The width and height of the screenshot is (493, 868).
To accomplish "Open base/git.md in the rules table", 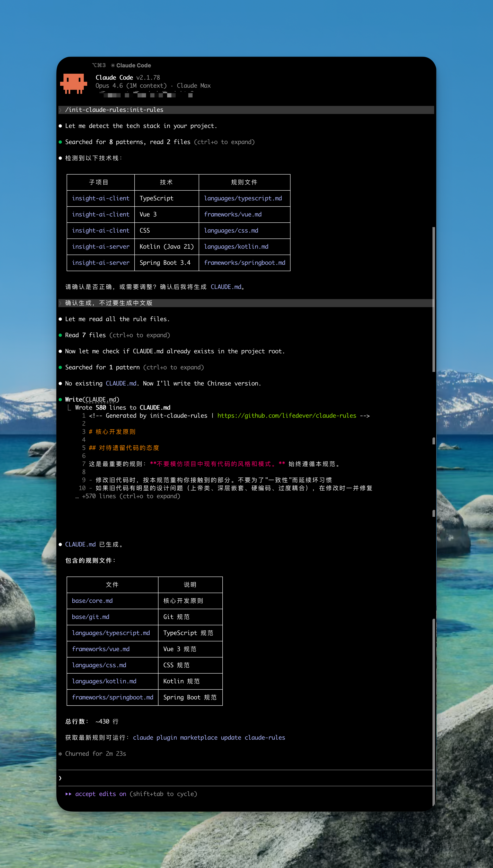I will click(x=91, y=617).
